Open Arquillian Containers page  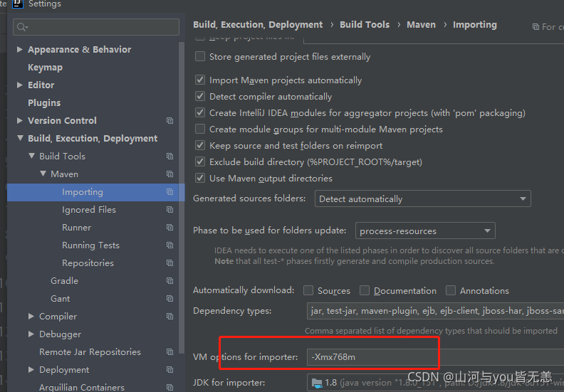(82, 387)
